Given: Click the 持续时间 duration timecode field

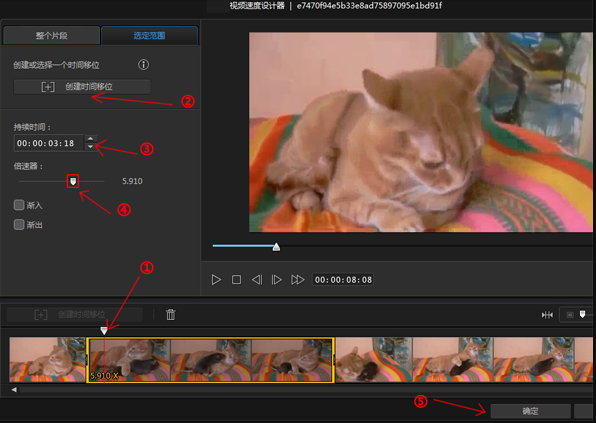Looking at the screenshot, I should point(49,143).
